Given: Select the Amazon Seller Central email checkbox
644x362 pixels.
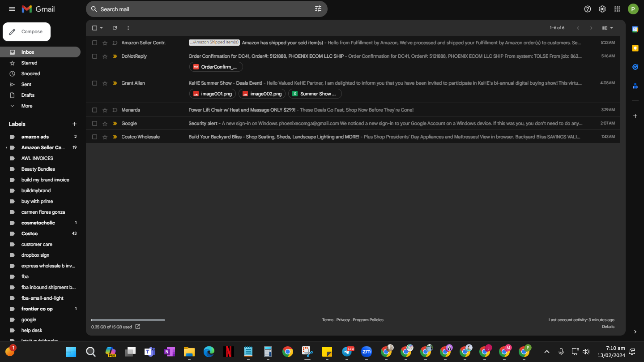Looking at the screenshot, I should coord(94,43).
